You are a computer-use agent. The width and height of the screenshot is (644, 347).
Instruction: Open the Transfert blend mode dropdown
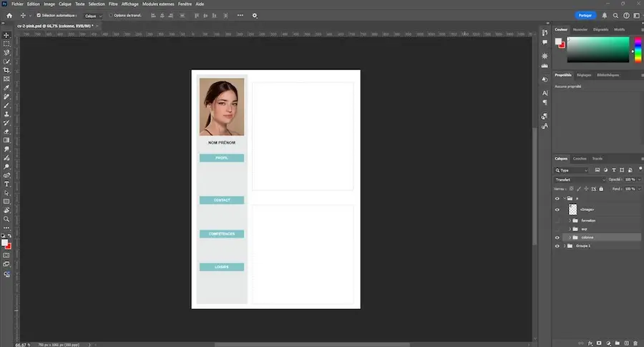[580, 180]
